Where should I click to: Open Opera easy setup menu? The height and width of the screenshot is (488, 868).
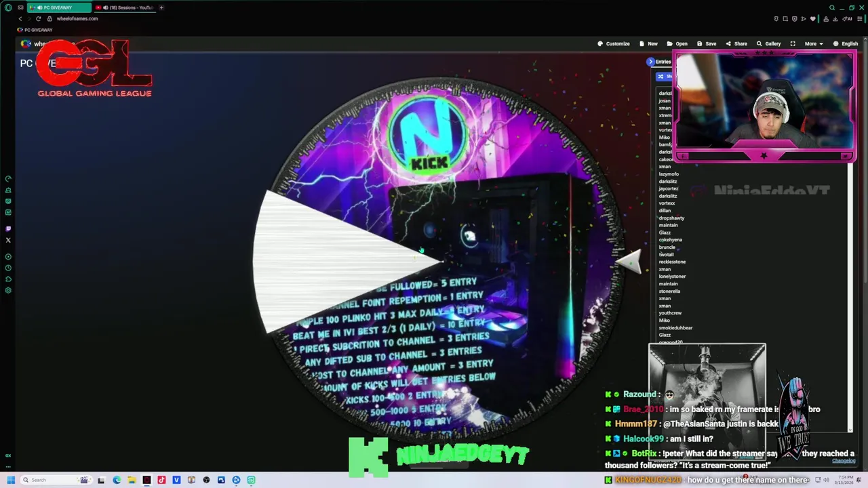(x=860, y=19)
